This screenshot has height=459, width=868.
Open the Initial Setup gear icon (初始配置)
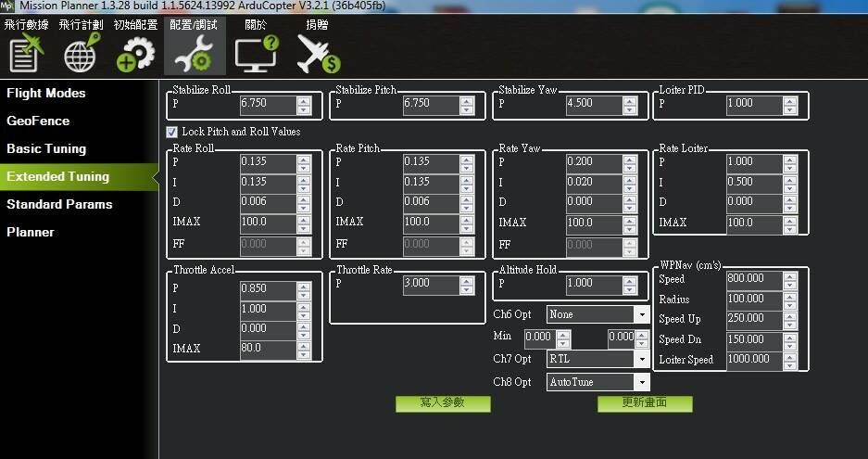click(x=135, y=46)
